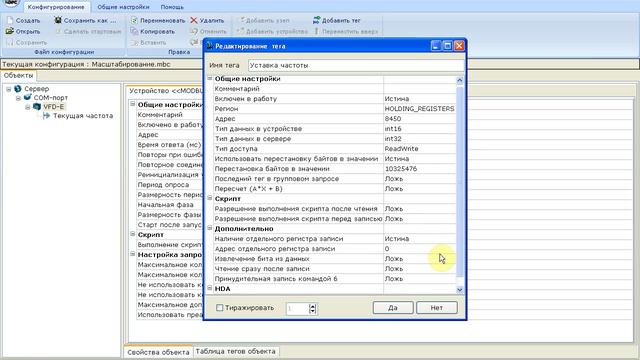The width and height of the screenshot is (640, 360).
Task: Click Ложь value of Пересчет (A*X + B)
Action: pos(393,189)
